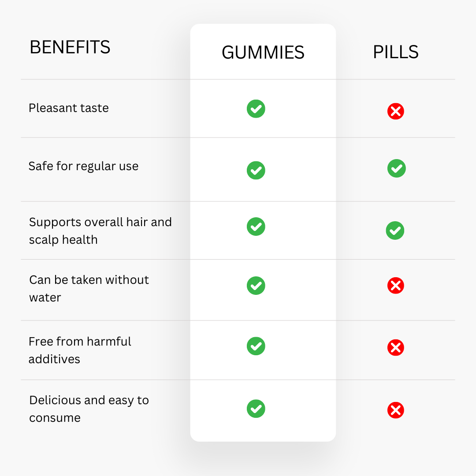Click the green checkmark for Gummies Pleasant taste
This screenshot has width=476, height=476.
pos(256,109)
